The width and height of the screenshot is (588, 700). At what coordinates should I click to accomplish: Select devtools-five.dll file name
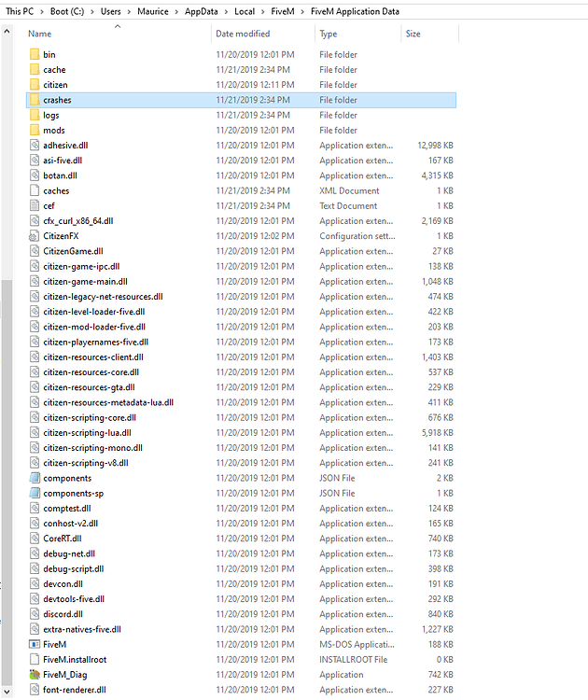tap(74, 599)
